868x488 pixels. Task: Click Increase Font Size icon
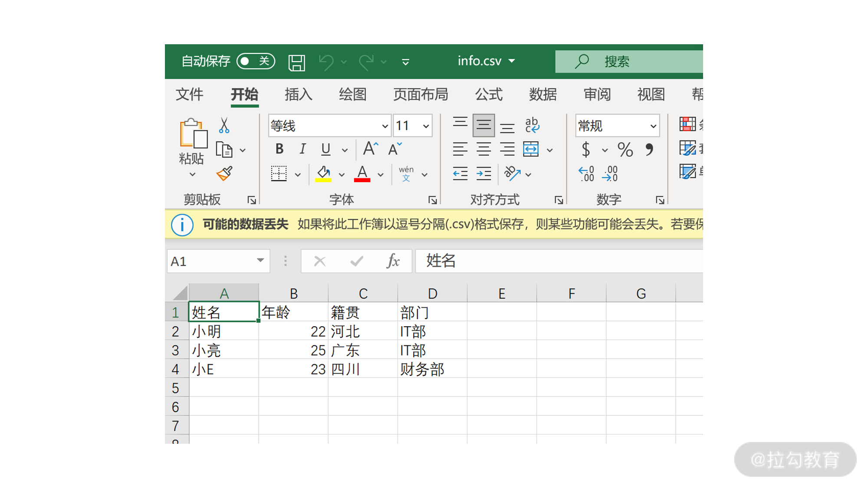pyautogui.click(x=370, y=149)
